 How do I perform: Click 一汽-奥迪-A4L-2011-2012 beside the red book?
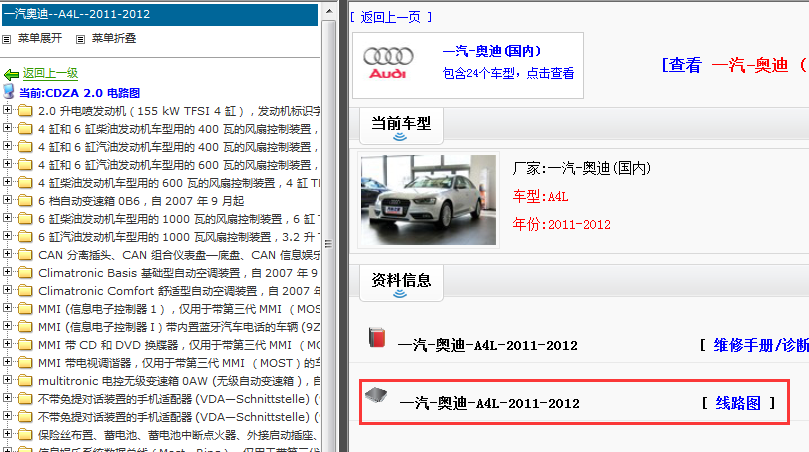(x=488, y=345)
